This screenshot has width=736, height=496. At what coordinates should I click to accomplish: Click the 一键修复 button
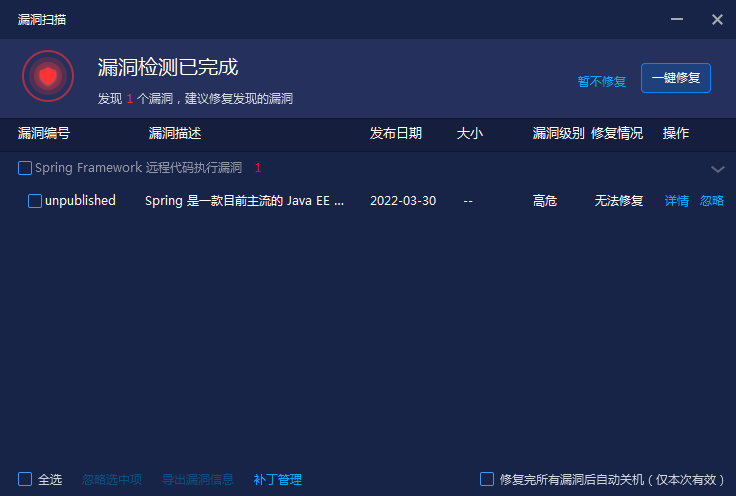[x=675, y=78]
